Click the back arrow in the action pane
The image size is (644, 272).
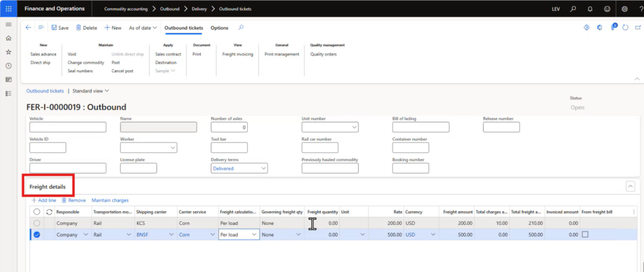point(28,28)
